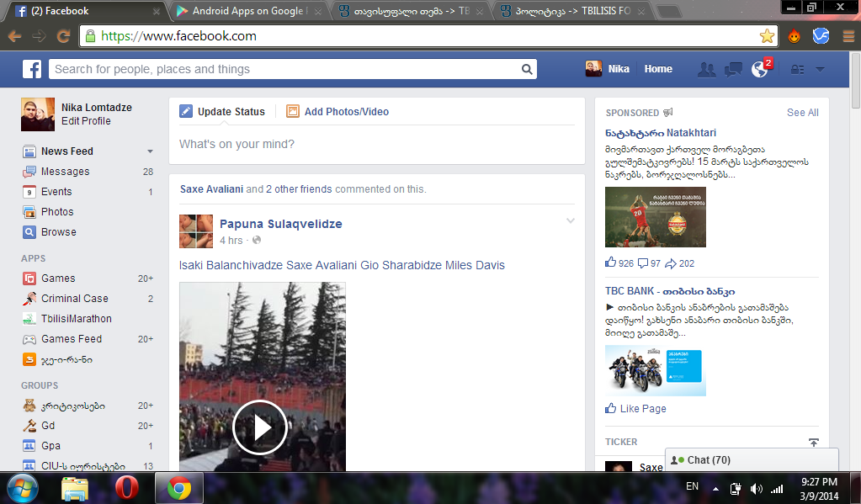Click Edit Profile link
The width and height of the screenshot is (861, 504).
tap(86, 121)
